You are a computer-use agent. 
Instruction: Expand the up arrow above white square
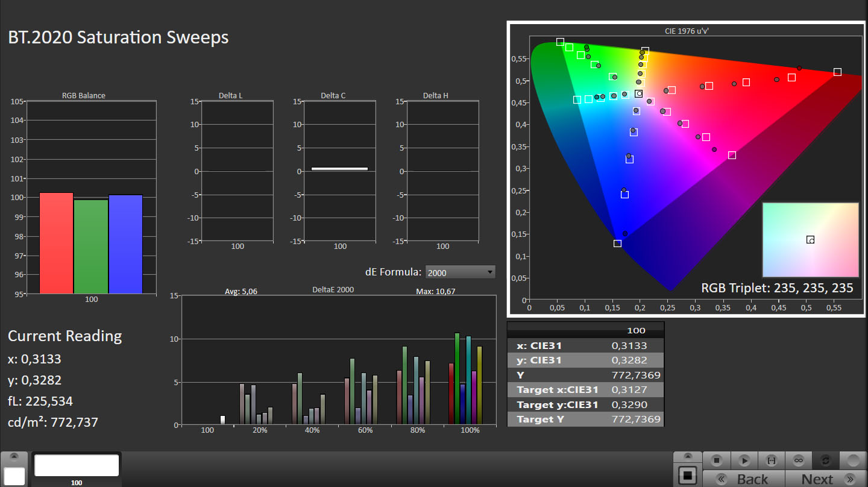tap(14, 457)
